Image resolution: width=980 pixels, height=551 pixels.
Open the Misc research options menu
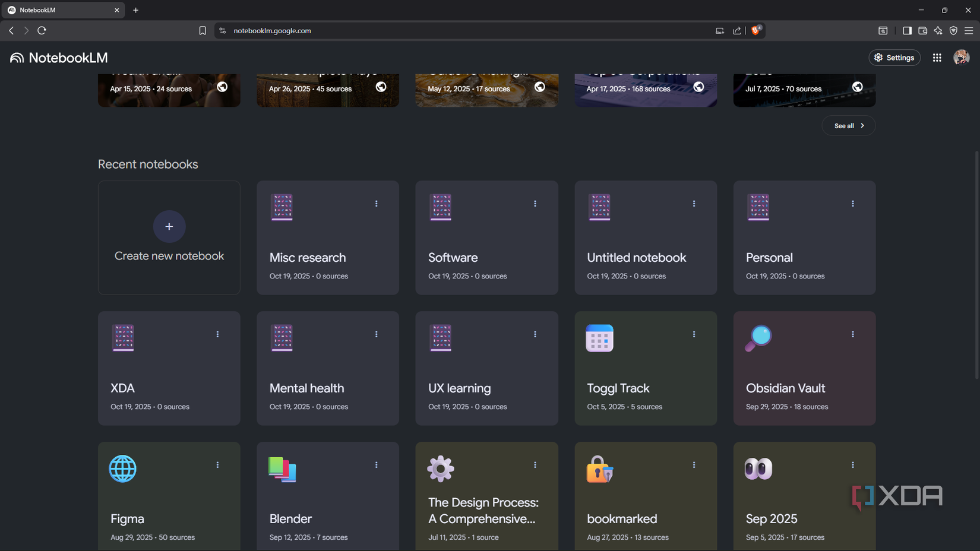pos(376,204)
